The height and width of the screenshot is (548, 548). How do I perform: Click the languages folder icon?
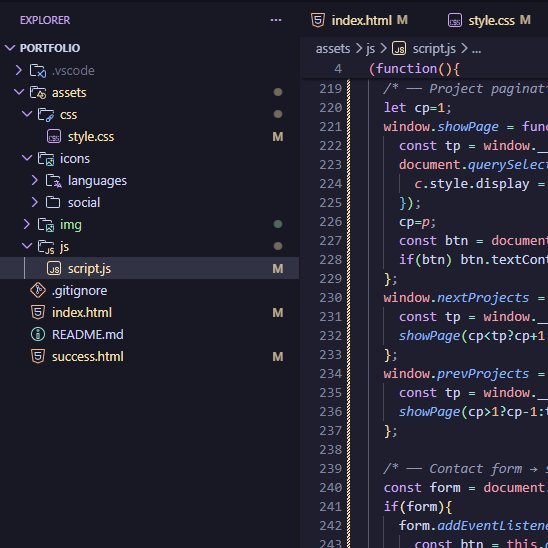click(x=54, y=181)
